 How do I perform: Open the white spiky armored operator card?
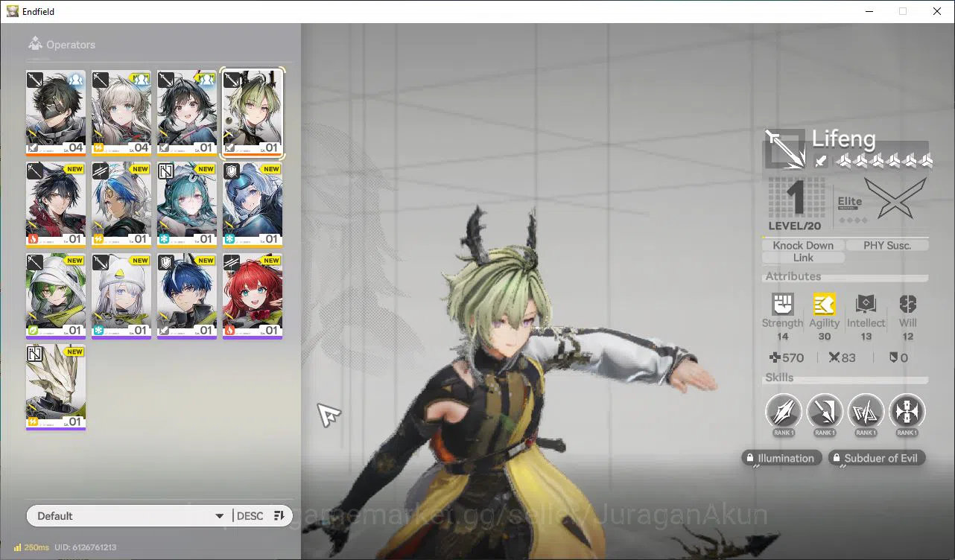click(56, 388)
